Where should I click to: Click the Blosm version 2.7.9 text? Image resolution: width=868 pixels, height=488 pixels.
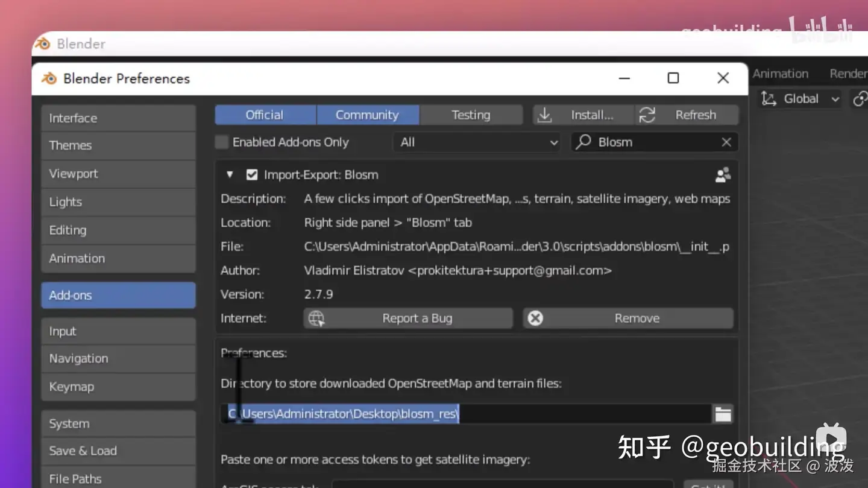319,294
